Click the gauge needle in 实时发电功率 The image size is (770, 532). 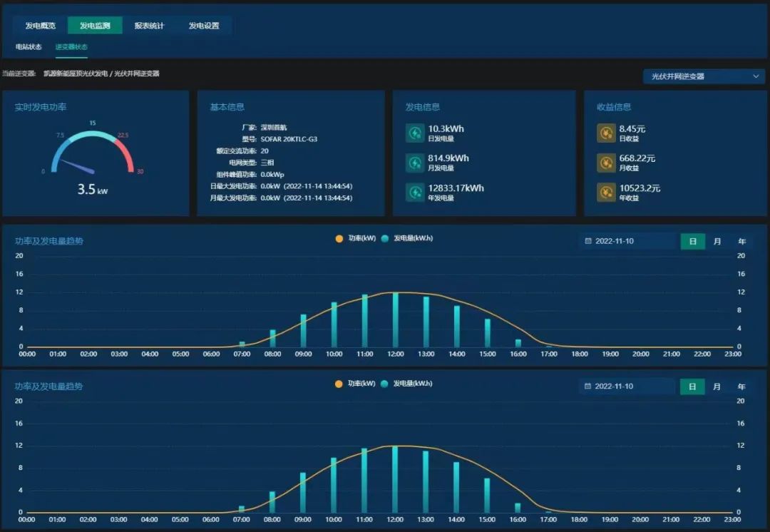point(78,167)
